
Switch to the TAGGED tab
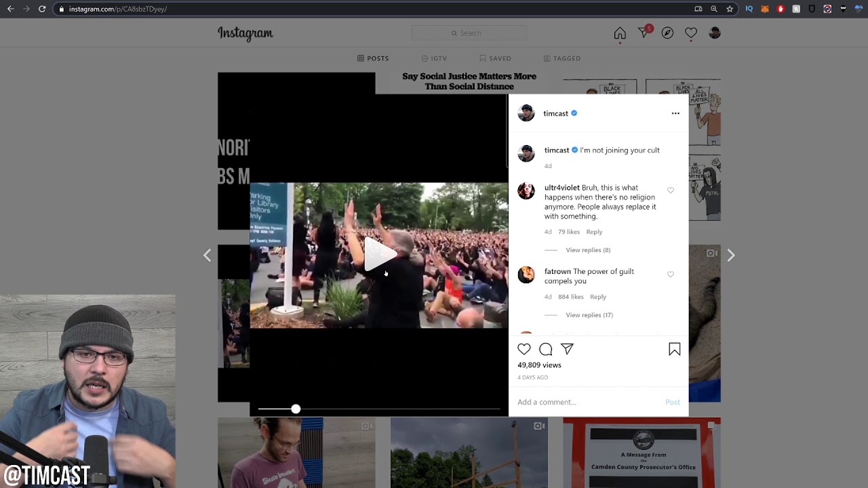click(562, 58)
